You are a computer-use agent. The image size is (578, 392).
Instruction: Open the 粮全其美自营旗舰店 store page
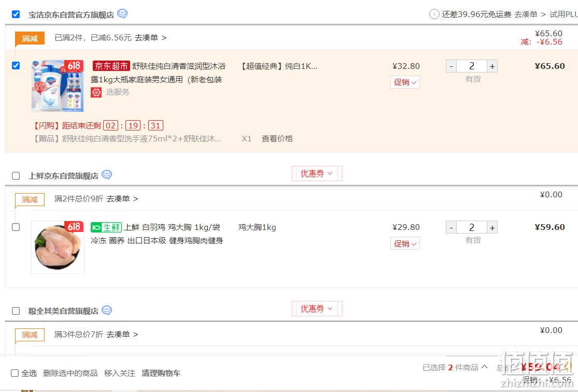63,311
